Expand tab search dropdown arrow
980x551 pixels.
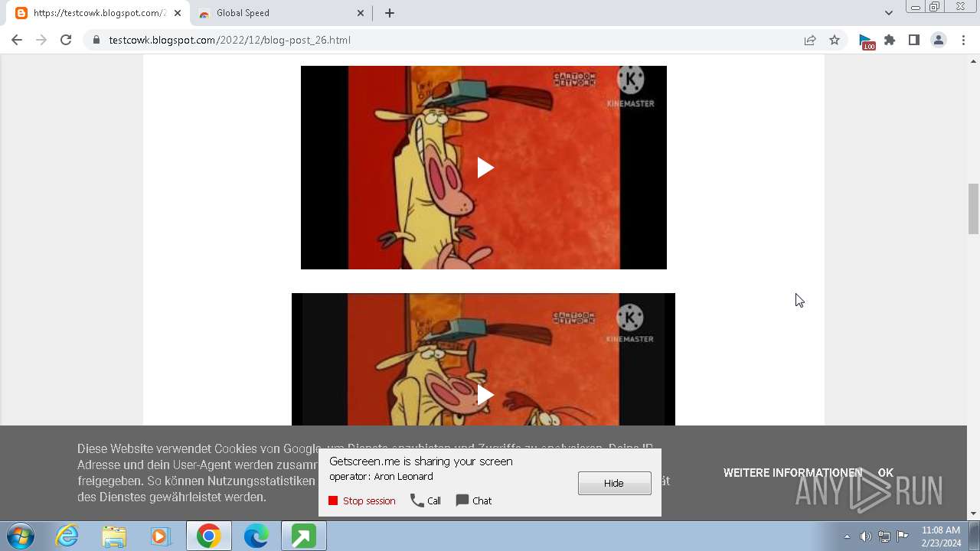pos(888,13)
